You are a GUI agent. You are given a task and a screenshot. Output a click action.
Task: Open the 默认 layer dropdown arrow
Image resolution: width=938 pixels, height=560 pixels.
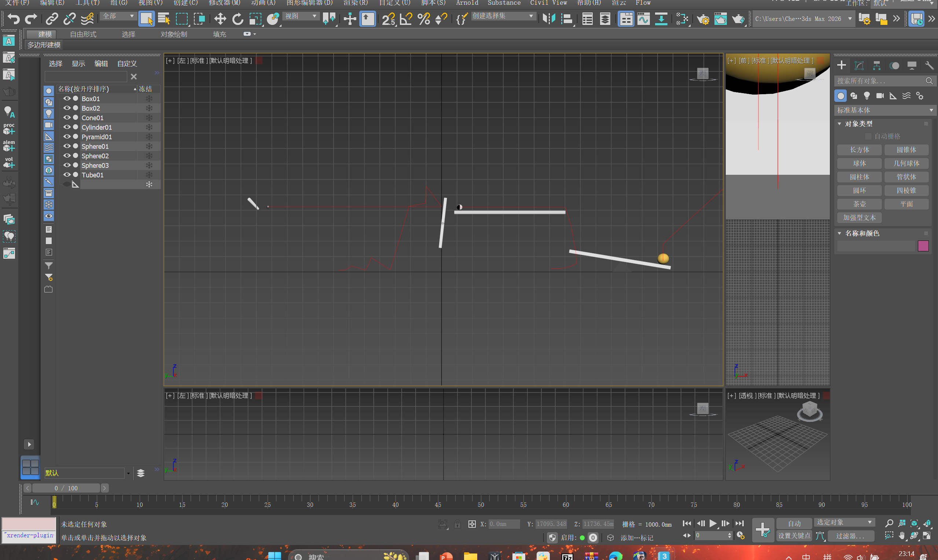[128, 473]
